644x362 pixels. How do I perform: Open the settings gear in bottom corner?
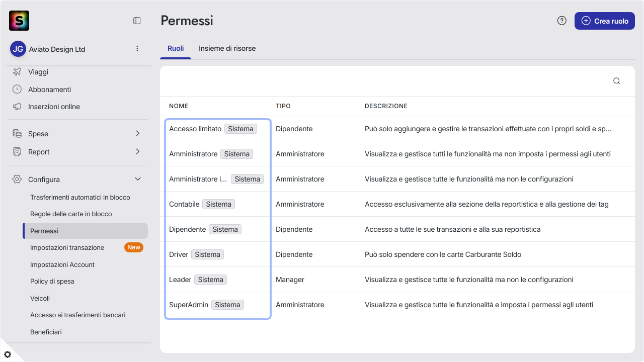point(8,354)
